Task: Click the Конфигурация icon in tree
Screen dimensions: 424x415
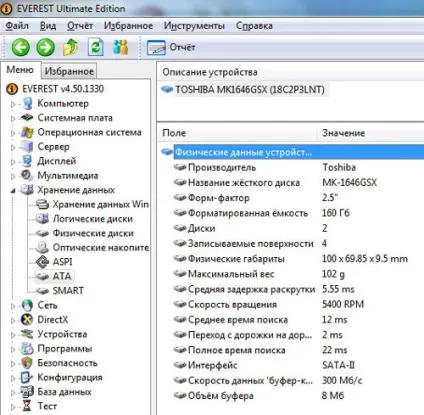Action: (27, 378)
